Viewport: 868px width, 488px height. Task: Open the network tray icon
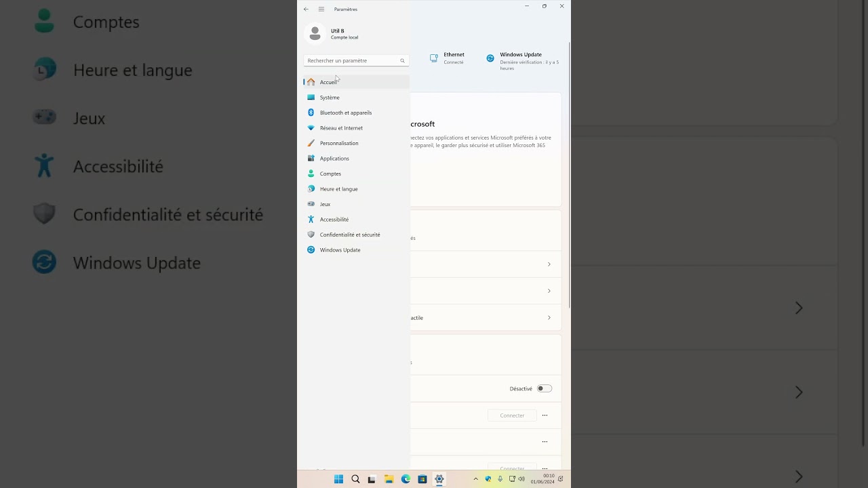(512, 479)
